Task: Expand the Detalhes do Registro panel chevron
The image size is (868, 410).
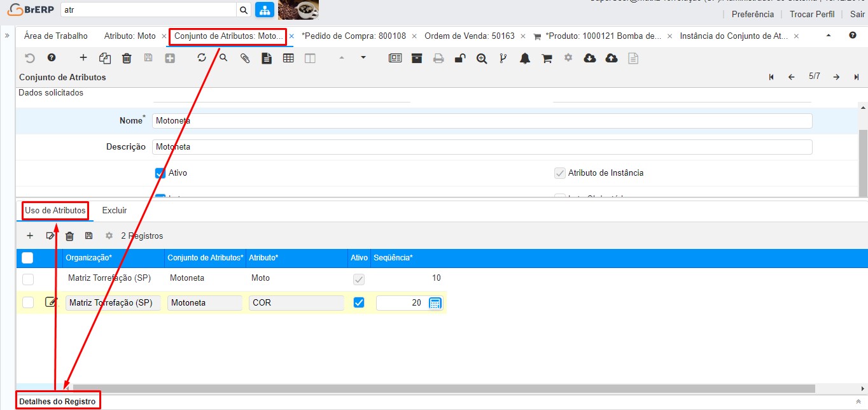Action: pos(858,402)
